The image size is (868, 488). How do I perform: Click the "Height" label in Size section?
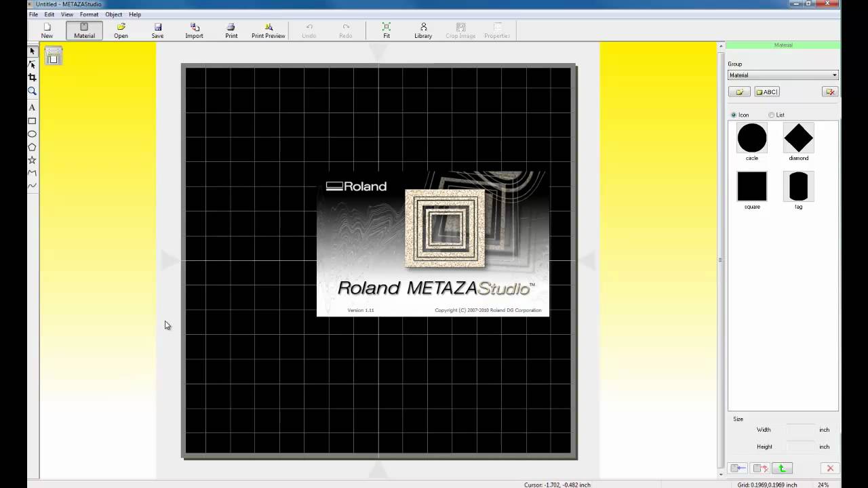(764, 447)
